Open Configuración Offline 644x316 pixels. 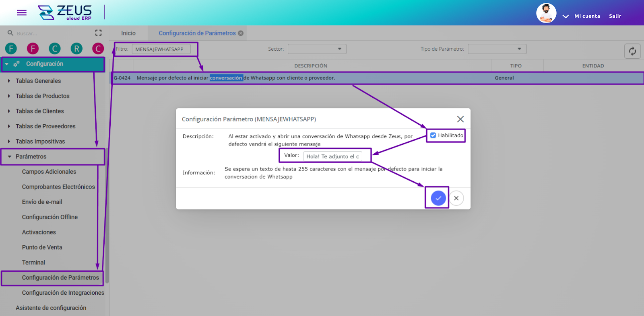click(50, 217)
